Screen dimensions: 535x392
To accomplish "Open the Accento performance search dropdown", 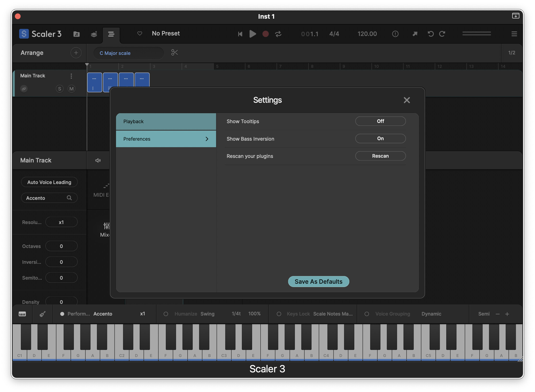I will coord(49,198).
